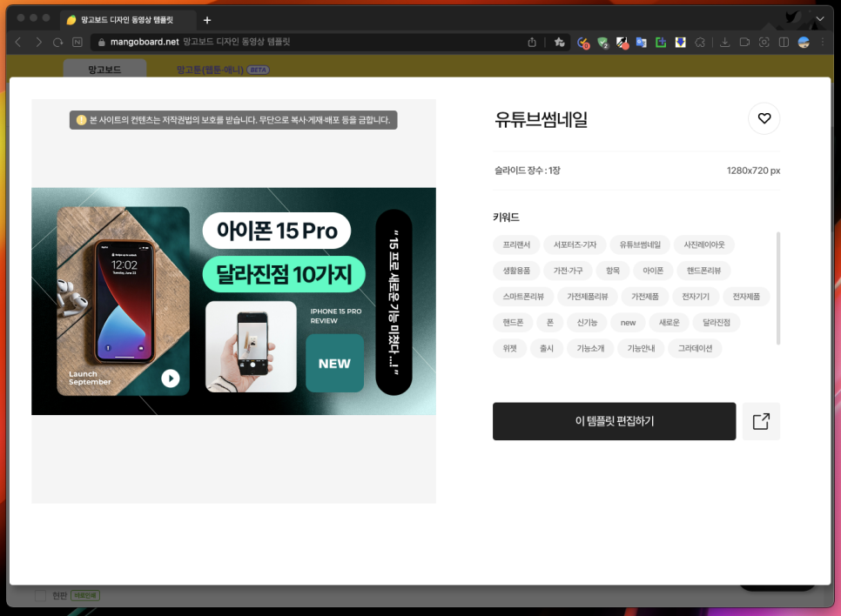Open the black-white slash extension icon
This screenshot has width=841, height=616.
[x=622, y=43]
